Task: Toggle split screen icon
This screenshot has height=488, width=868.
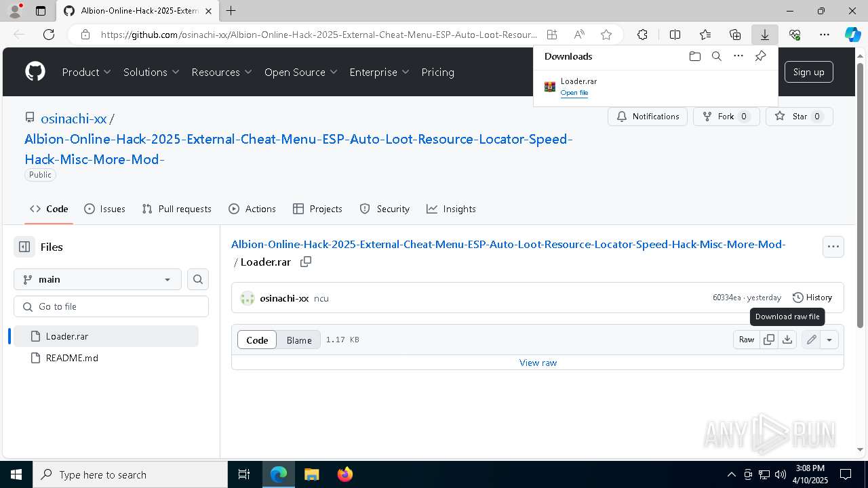Action: 675,35
